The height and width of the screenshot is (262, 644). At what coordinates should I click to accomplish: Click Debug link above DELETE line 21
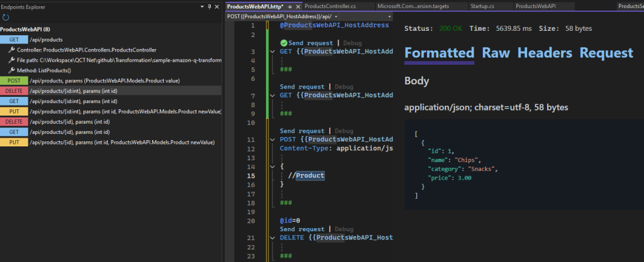point(344,229)
